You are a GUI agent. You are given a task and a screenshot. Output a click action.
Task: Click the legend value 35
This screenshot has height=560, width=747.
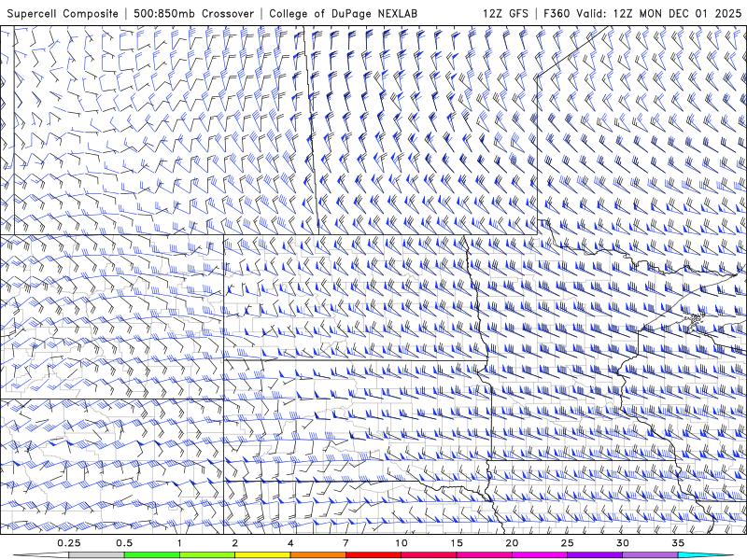678,543
